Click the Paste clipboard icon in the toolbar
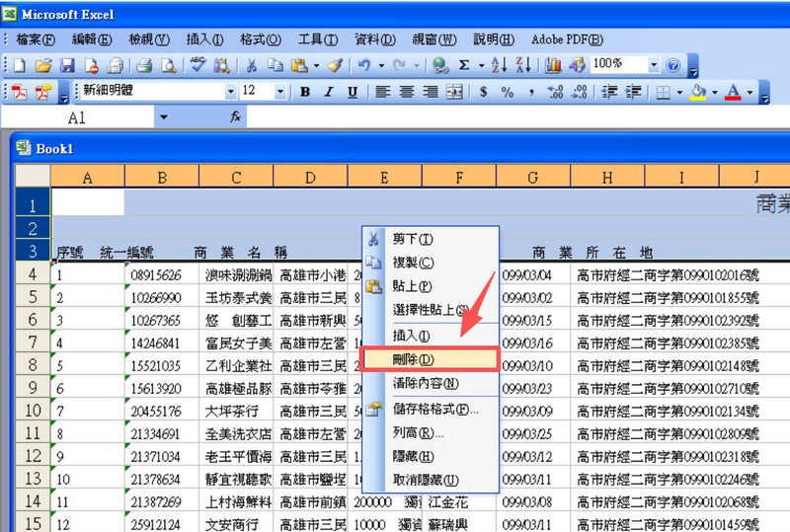790x532 pixels. point(300,65)
